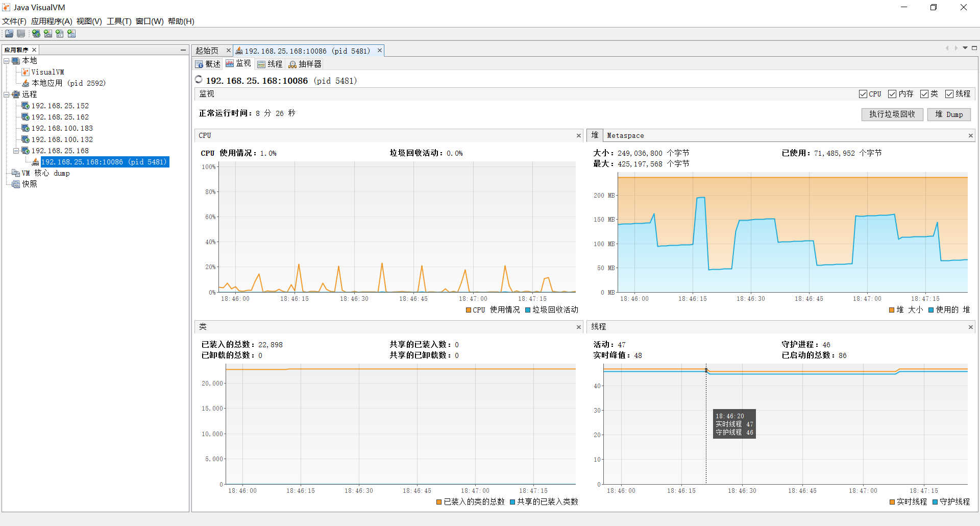Click the host icon beside 192.168.25.168
Viewport: 980px width, 526px height.
[26, 151]
